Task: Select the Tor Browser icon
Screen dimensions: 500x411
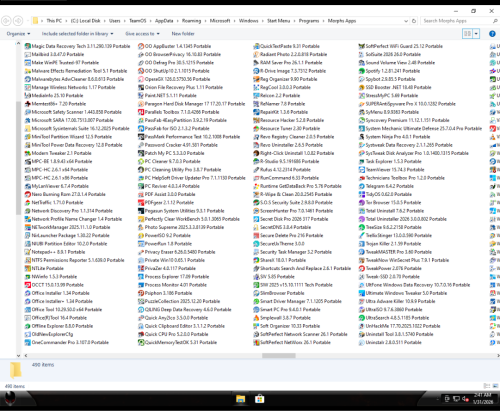Action: point(362,202)
